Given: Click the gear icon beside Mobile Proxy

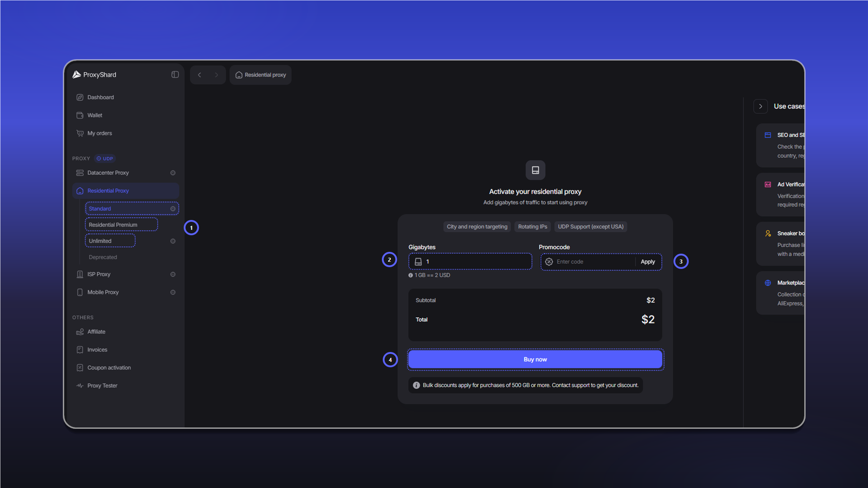Looking at the screenshot, I should coord(173,292).
